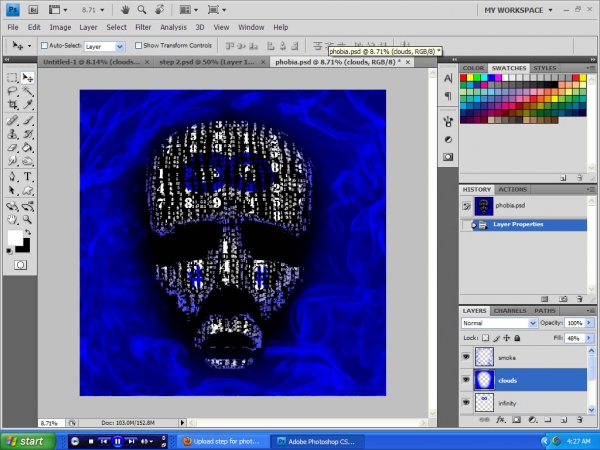Launch Adobe Bridge from application bar

pyautogui.click(x=33, y=10)
